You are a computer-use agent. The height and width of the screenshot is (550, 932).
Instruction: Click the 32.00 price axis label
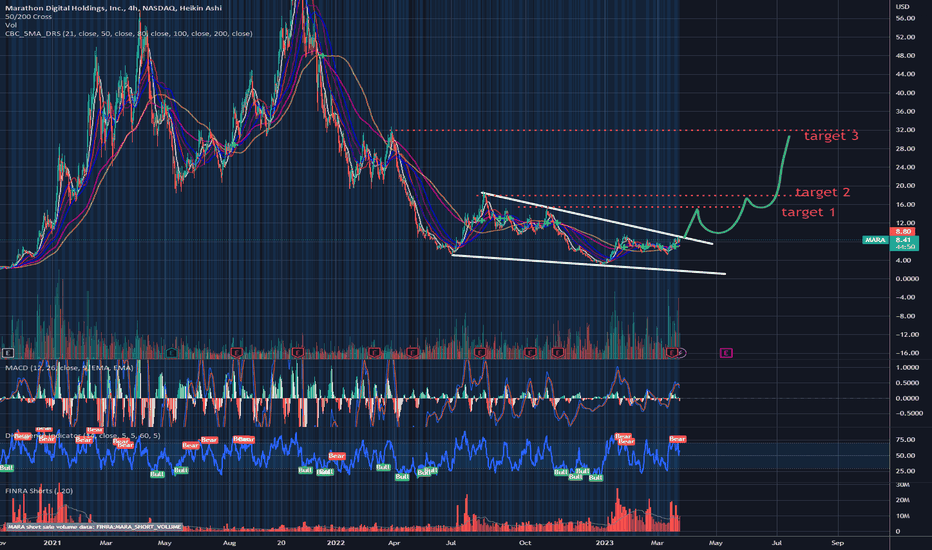905,130
